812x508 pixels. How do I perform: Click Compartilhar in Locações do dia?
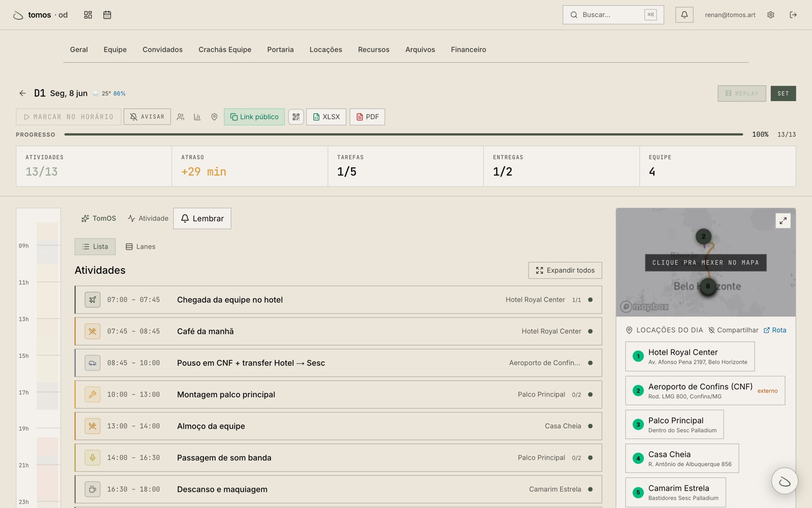click(733, 330)
